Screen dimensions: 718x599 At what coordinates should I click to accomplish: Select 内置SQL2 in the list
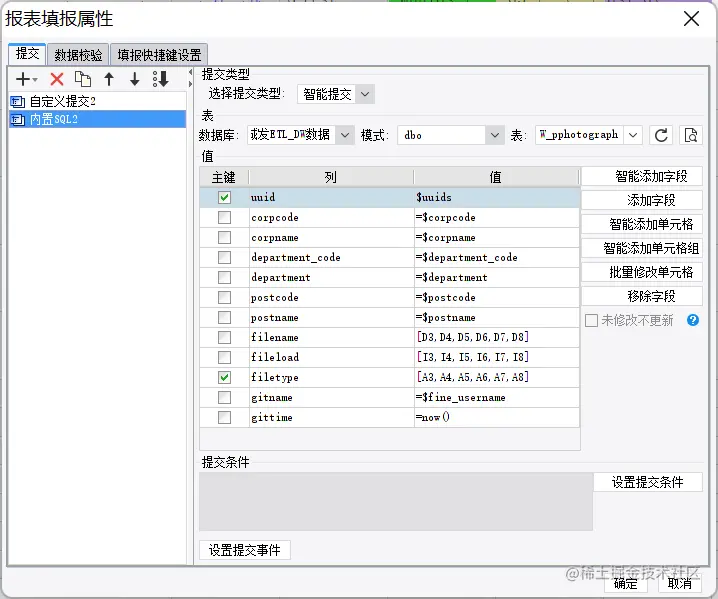pos(98,120)
